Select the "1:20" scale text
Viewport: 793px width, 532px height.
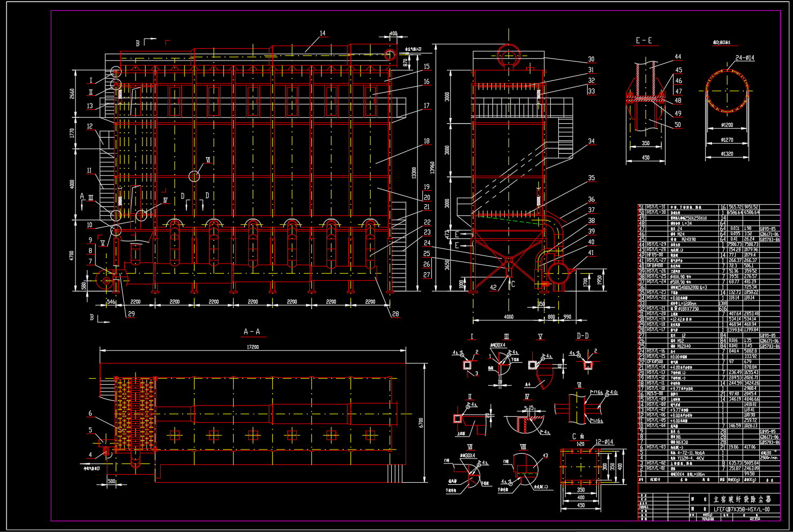(x=580, y=444)
